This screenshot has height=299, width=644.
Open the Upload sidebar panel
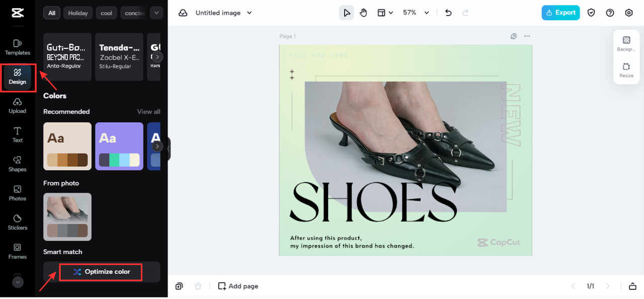(x=18, y=106)
